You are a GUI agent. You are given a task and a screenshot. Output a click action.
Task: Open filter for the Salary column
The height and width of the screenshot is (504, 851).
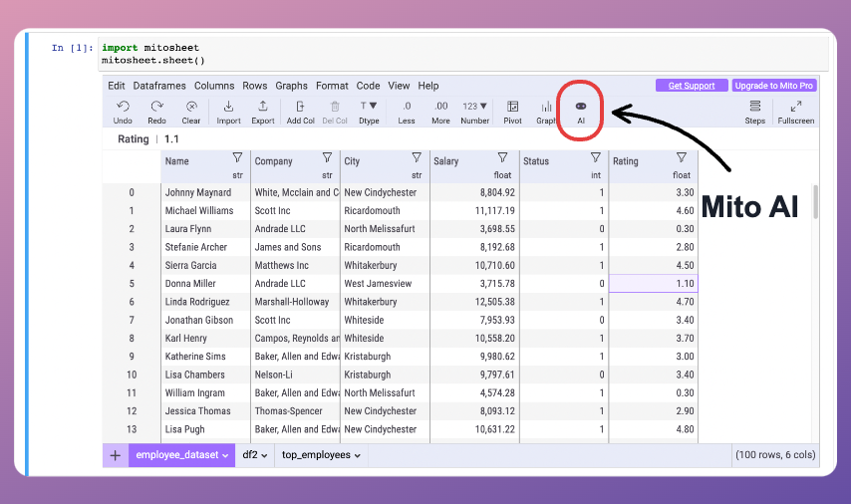point(506,157)
